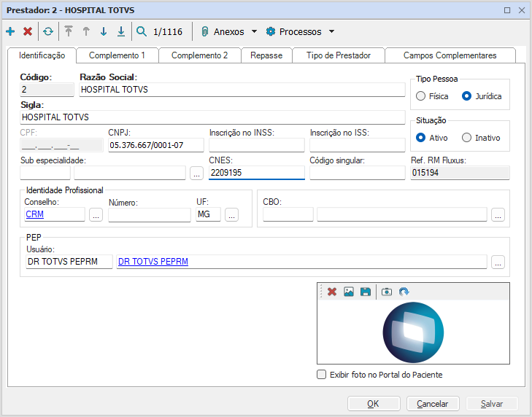Image resolution: width=532 pixels, height=417 pixels.
Task: Open the Complemento 1 tab
Action: coord(117,55)
